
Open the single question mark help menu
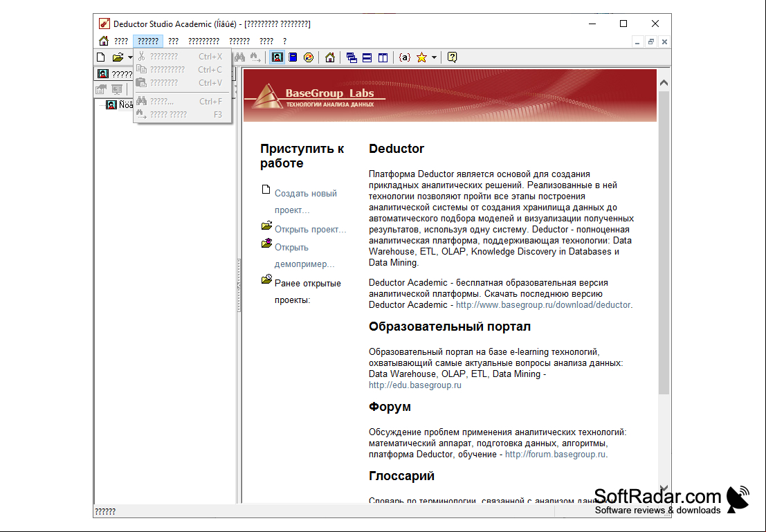click(284, 41)
